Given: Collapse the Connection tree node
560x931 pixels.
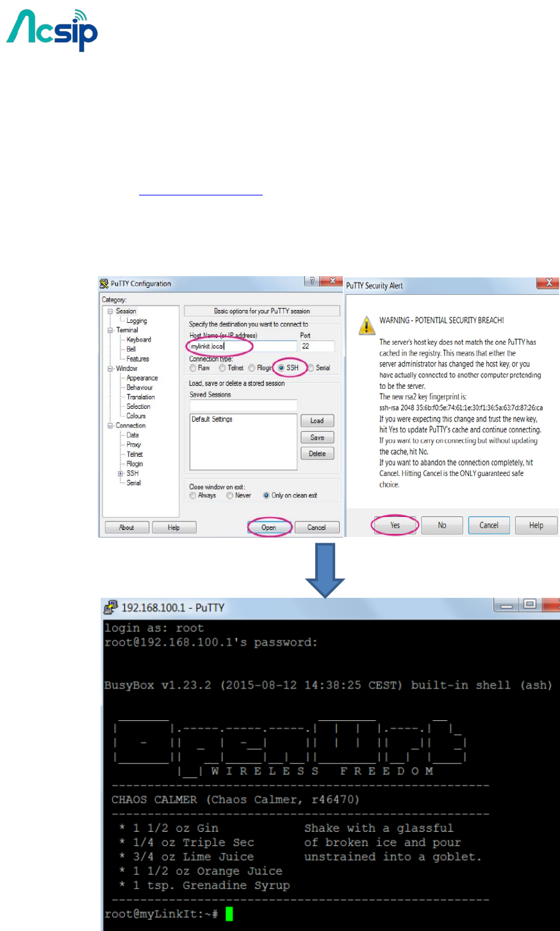Looking at the screenshot, I should pyautogui.click(x=110, y=425).
